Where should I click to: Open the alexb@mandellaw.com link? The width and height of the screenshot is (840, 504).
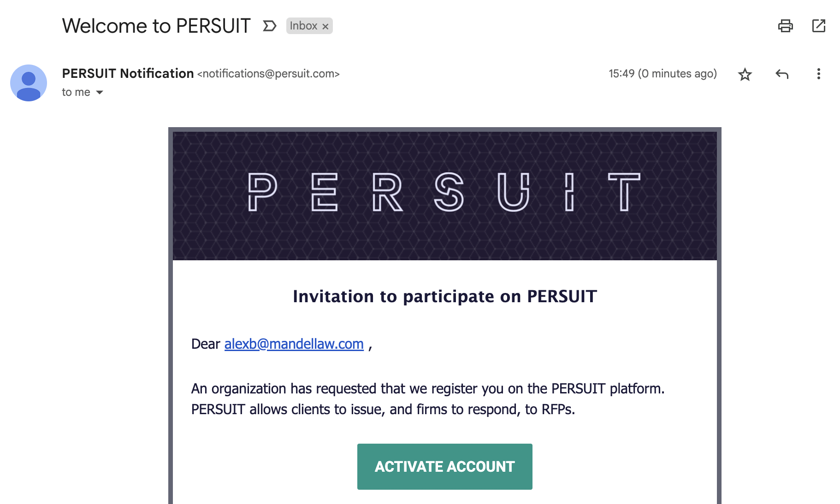(x=294, y=344)
